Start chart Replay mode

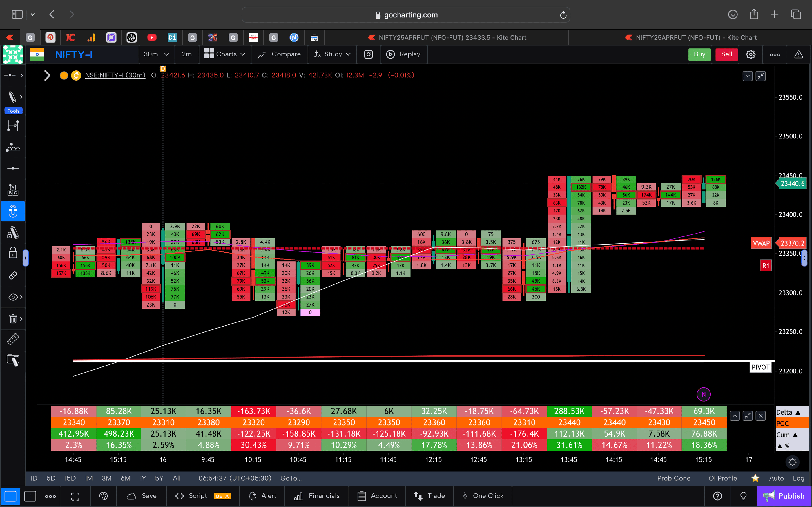[x=404, y=54]
